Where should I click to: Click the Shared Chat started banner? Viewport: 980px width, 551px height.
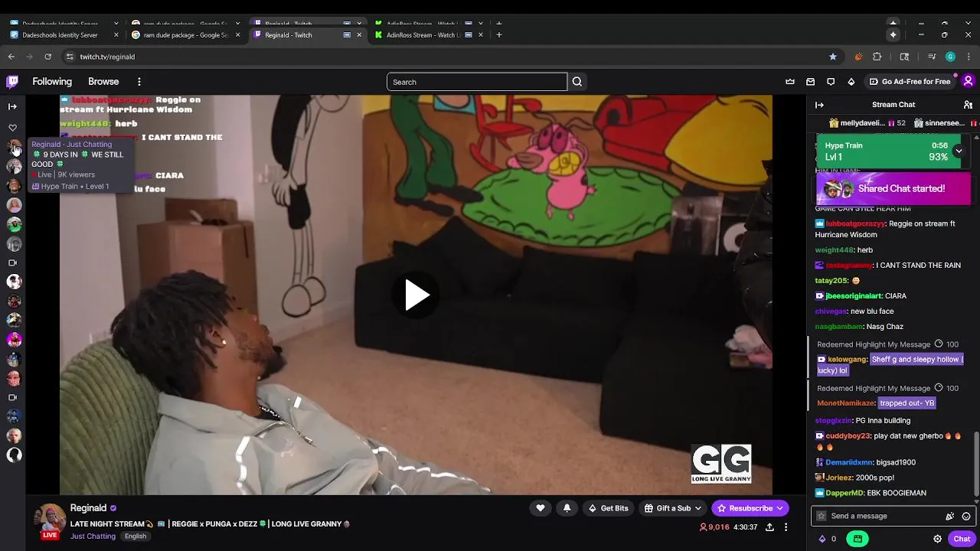pyautogui.click(x=893, y=188)
